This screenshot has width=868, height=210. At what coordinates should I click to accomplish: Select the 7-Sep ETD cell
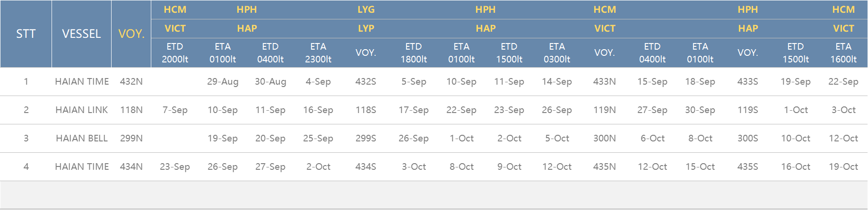[x=175, y=110]
